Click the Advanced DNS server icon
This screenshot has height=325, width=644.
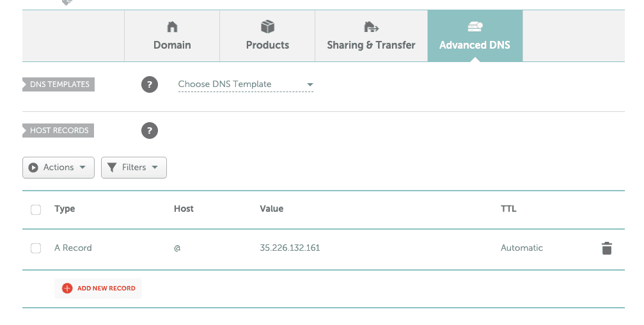click(475, 27)
